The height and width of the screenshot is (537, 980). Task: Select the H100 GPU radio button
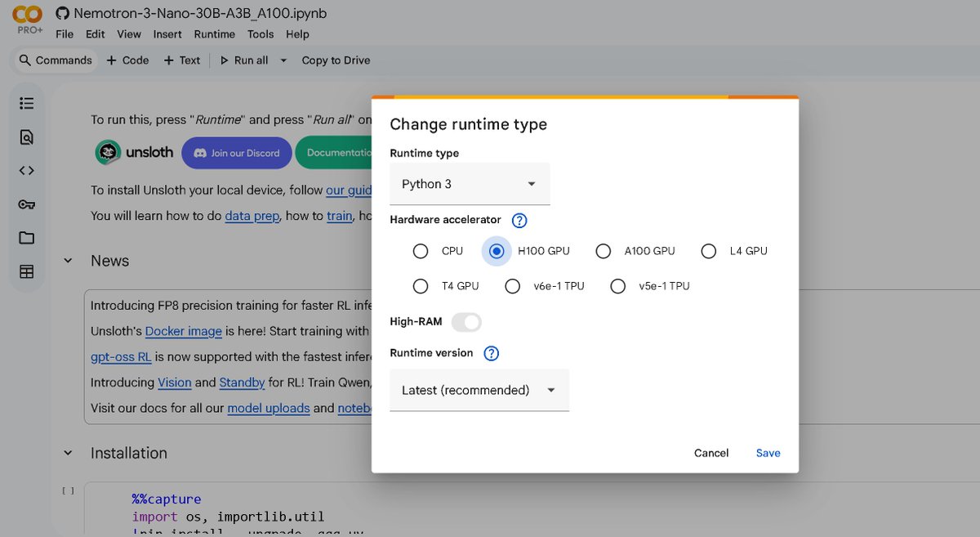(496, 251)
